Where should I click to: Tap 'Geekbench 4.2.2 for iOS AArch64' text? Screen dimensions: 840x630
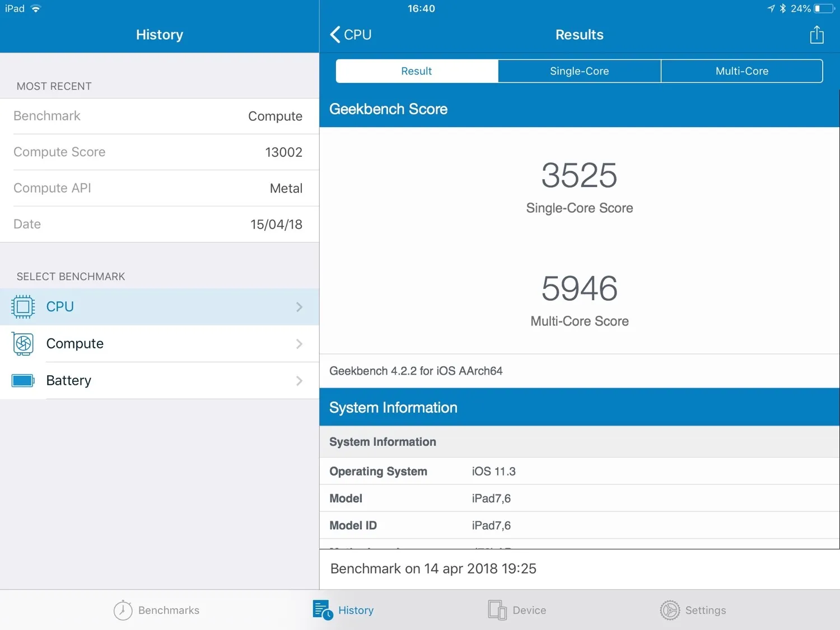tap(416, 371)
